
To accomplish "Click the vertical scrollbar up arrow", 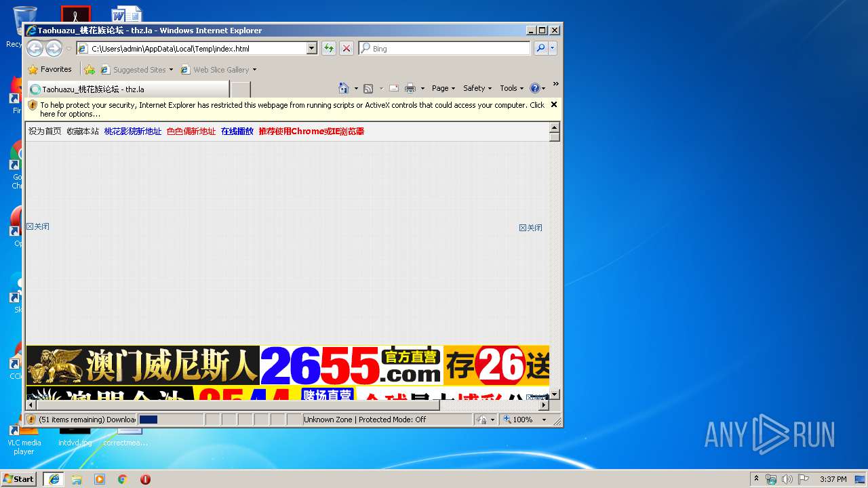I will click(x=555, y=127).
